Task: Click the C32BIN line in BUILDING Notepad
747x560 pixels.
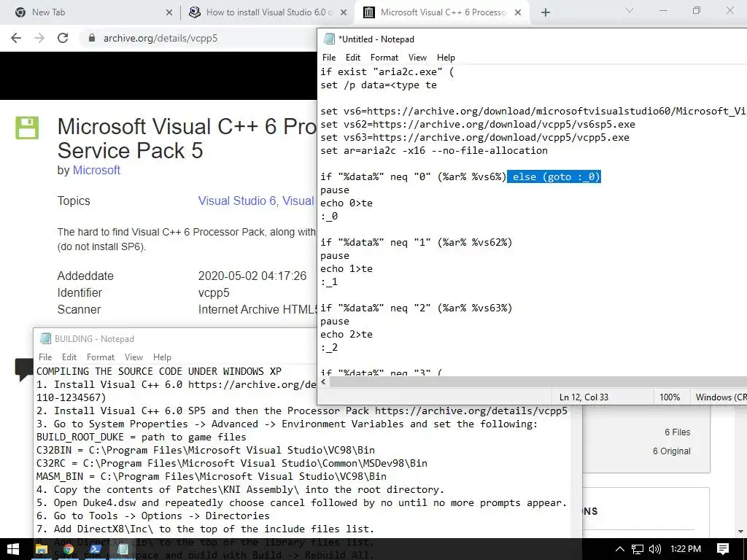Action: [x=205, y=450]
